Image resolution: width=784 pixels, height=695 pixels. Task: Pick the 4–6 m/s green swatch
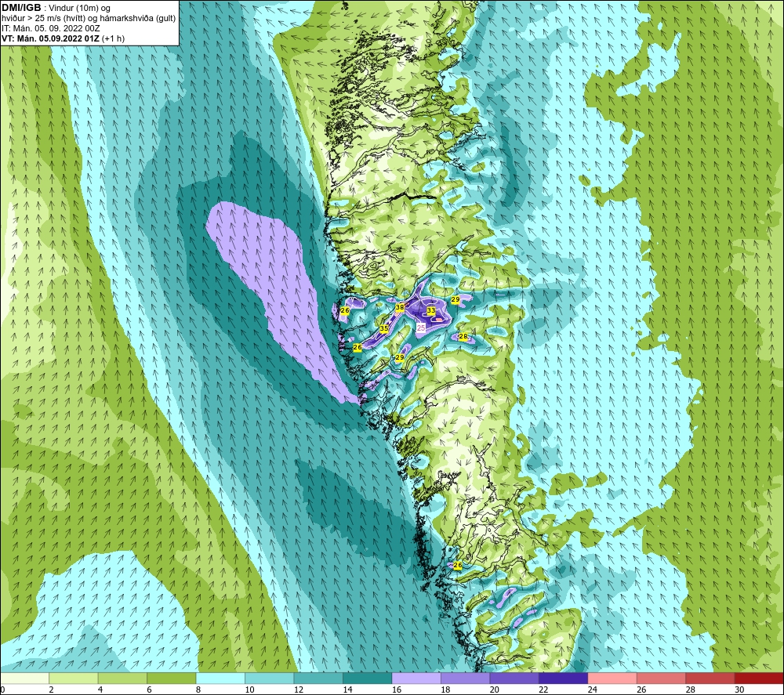pos(122,678)
